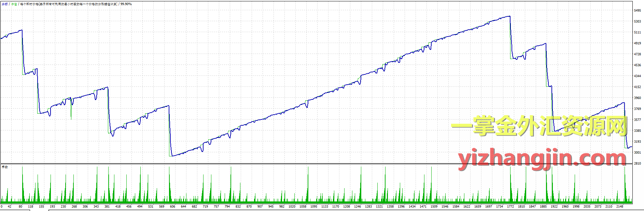Click trade number 418 on the bottom axis
This screenshot has width=644, height=211.
pos(118,207)
